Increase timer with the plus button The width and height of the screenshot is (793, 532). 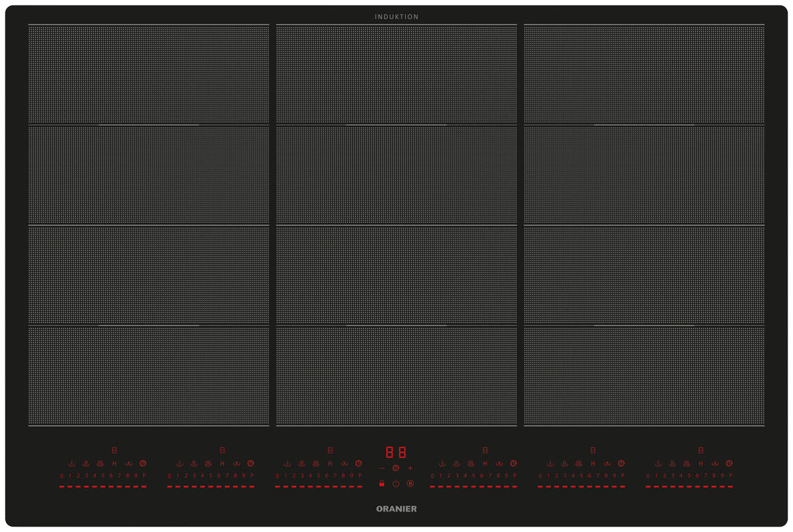tap(411, 468)
